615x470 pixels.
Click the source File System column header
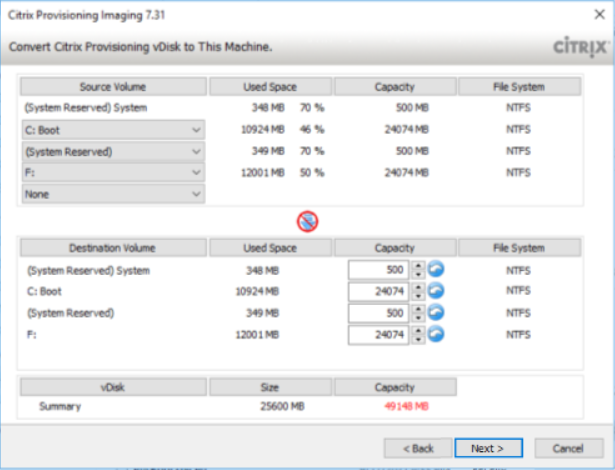coord(519,87)
